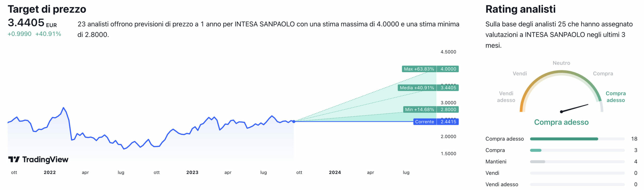644x190 pixels.
Task: Click the 3.4405 EUR headline price
Action: pos(32,23)
